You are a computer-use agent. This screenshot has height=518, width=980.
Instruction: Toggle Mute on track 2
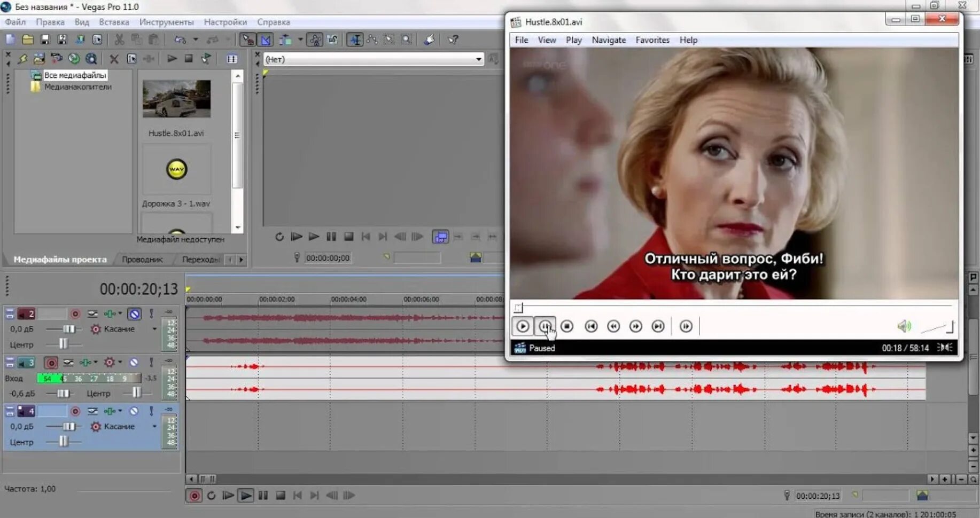(134, 314)
